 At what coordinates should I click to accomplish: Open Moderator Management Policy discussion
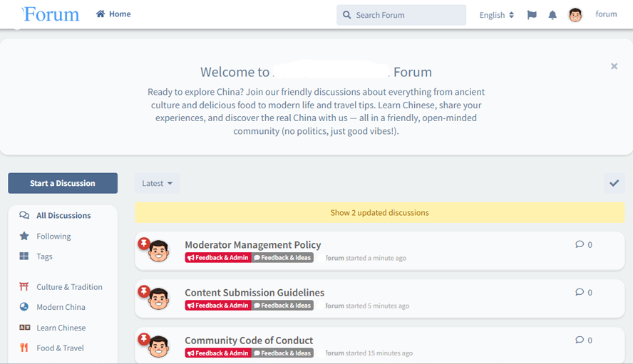point(252,244)
